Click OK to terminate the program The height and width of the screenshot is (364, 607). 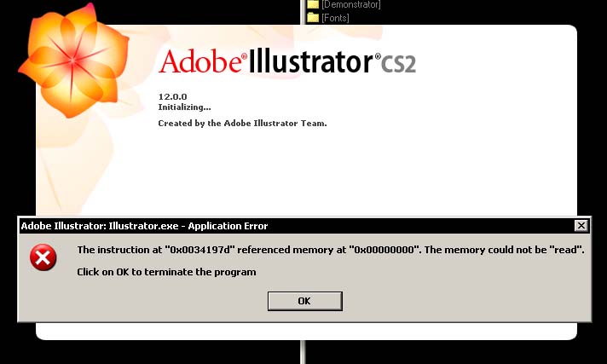304,301
